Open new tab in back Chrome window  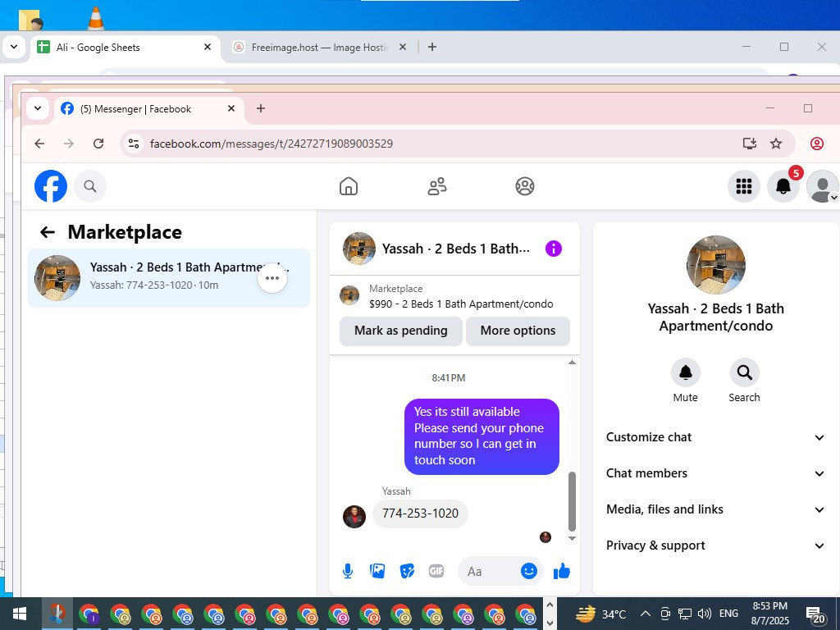pyautogui.click(x=431, y=47)
